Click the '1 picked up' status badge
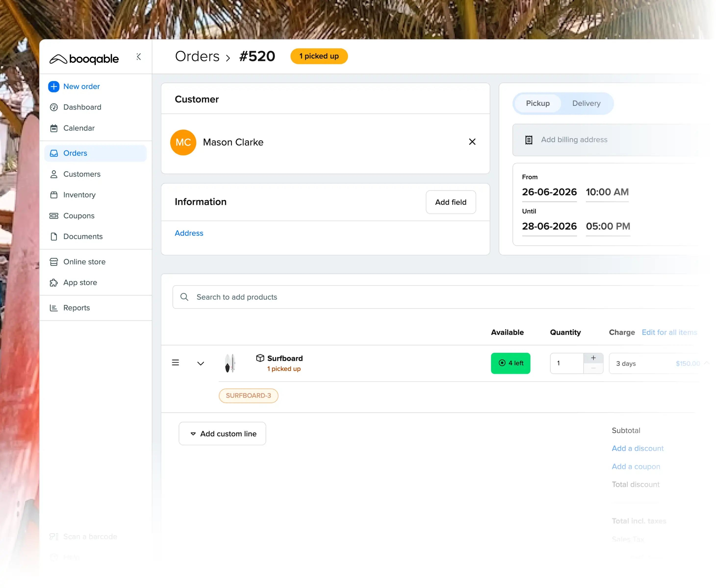This screenshot has width=716, height=588. coord(319,56)
